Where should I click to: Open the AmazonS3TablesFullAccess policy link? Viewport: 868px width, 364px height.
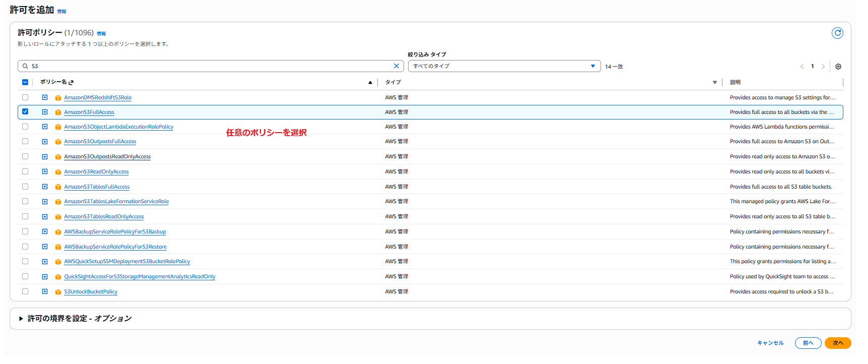pos(97,187)
